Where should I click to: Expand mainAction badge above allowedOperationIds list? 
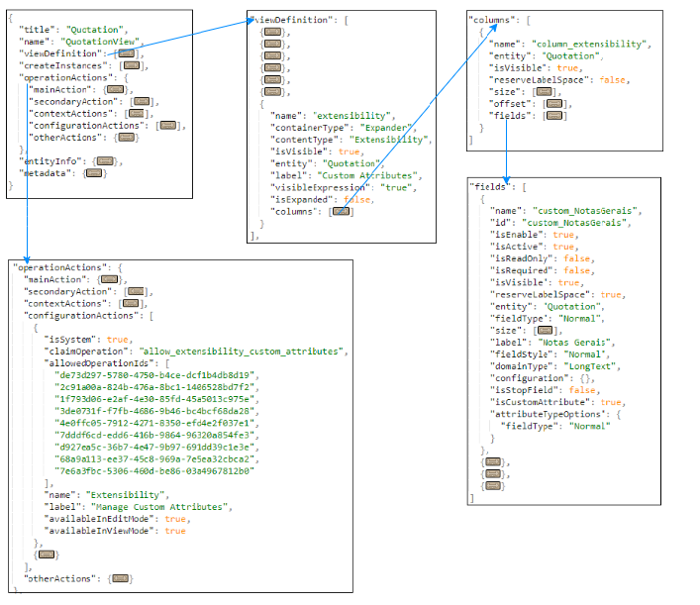[109, 279]
